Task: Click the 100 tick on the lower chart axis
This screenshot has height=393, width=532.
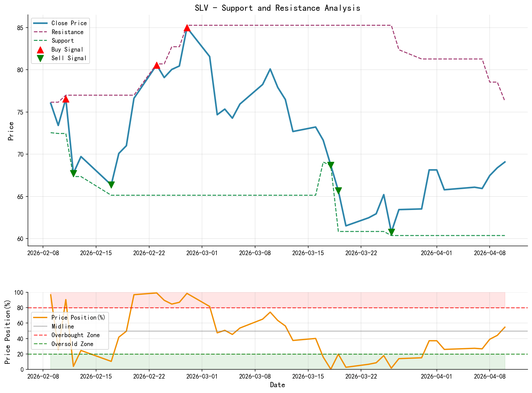Action: tap(19, 293)
